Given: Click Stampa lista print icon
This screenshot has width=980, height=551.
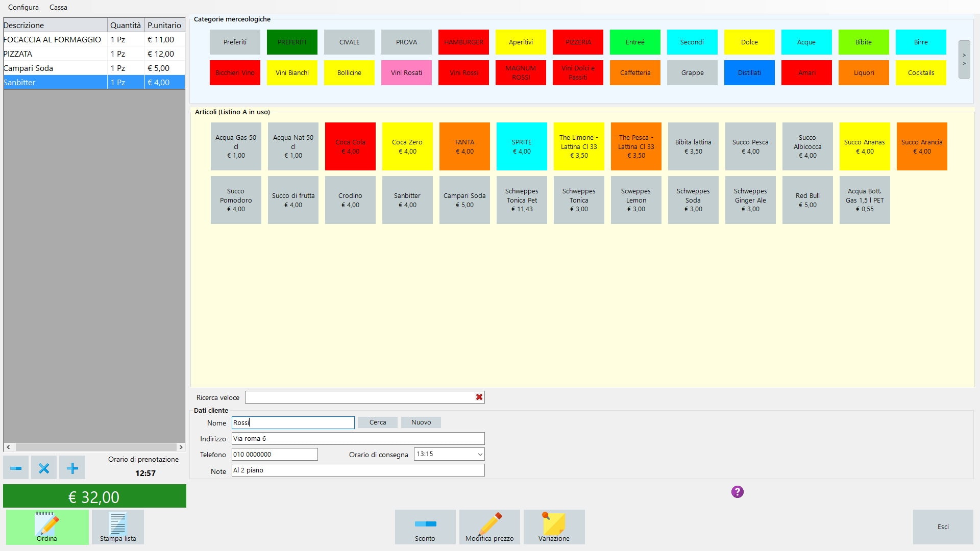Looking at the screenshot, I should (118, 527).
